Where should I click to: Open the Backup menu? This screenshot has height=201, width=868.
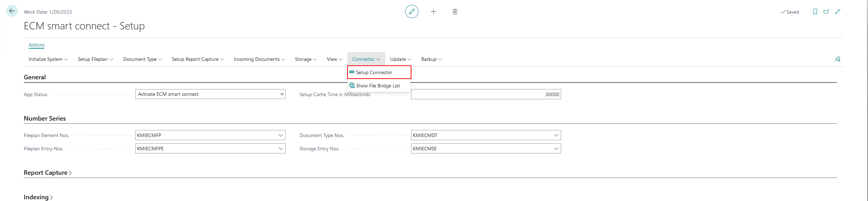pos(431,59)
